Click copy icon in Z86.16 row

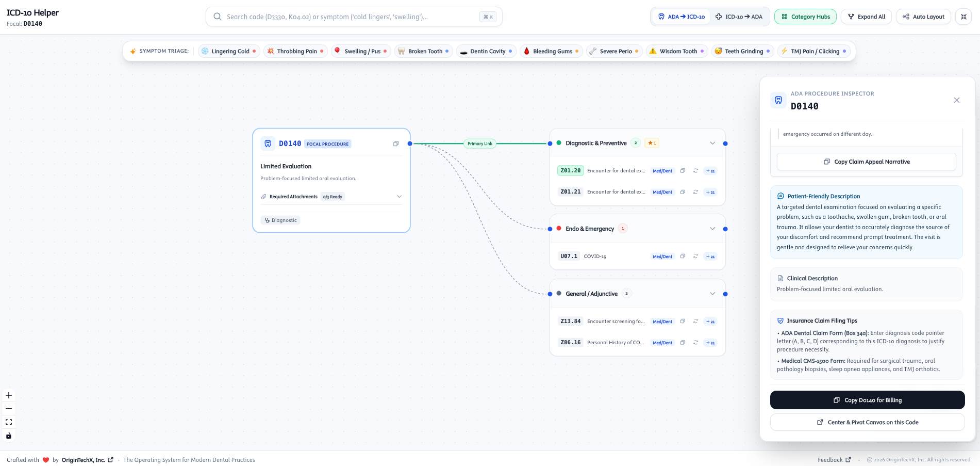pyautogui.click(x=683, y=343)
